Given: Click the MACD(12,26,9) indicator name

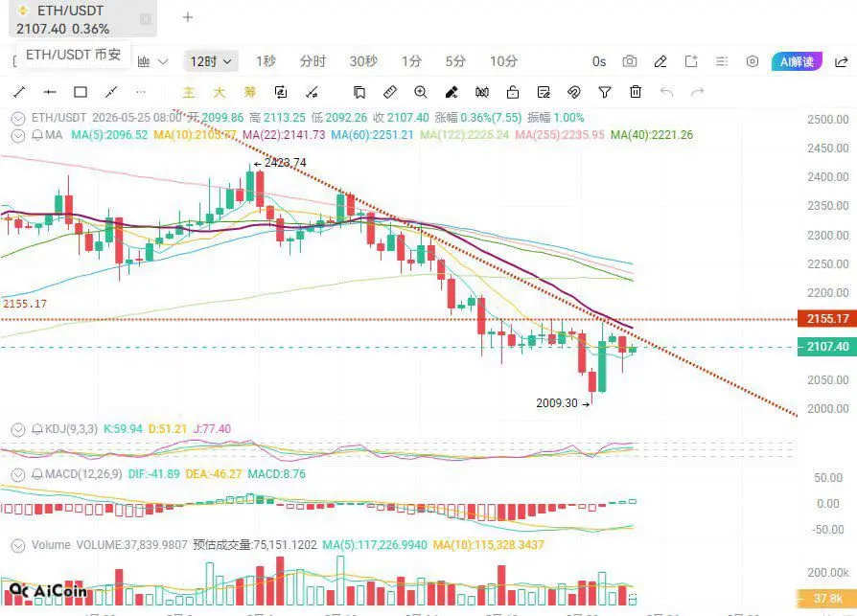Looking at the screenshot, I should [83, 474].
